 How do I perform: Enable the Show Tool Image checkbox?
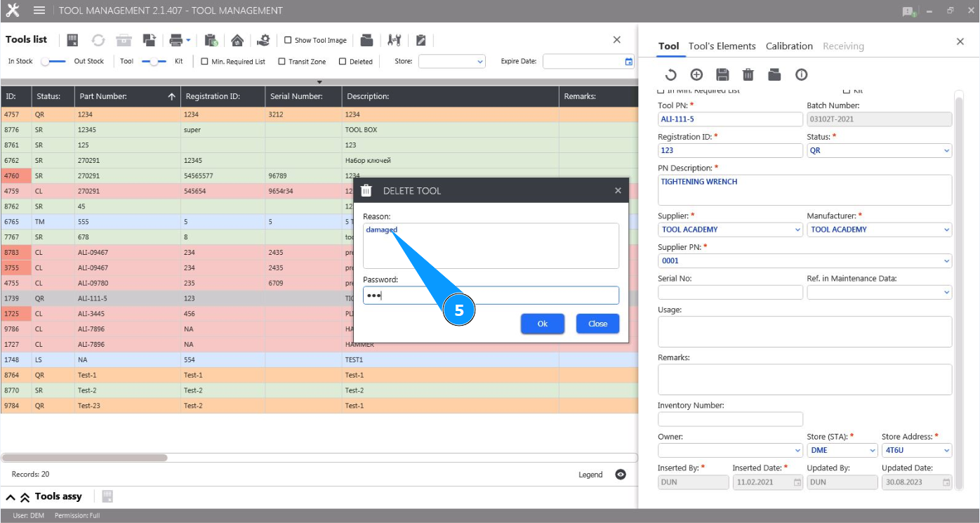pos(288,40)
